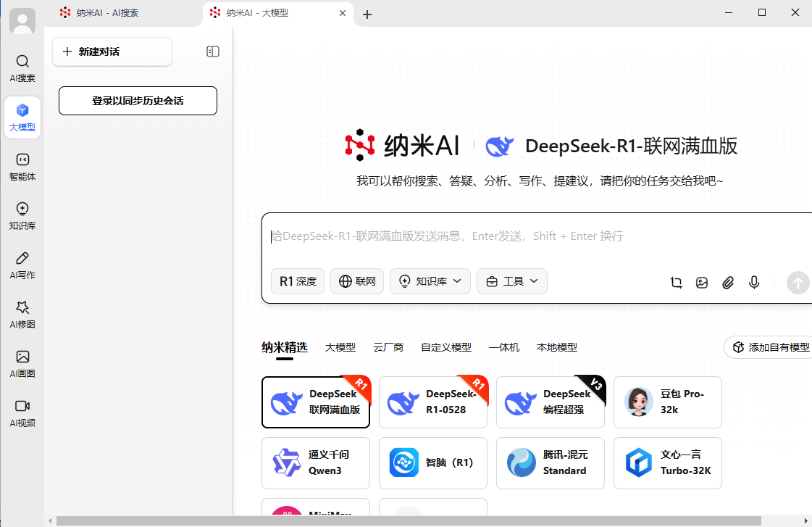The image size is (812, 527).
Task: Toggle 联网 web search mode
Action: pos(356,281)
